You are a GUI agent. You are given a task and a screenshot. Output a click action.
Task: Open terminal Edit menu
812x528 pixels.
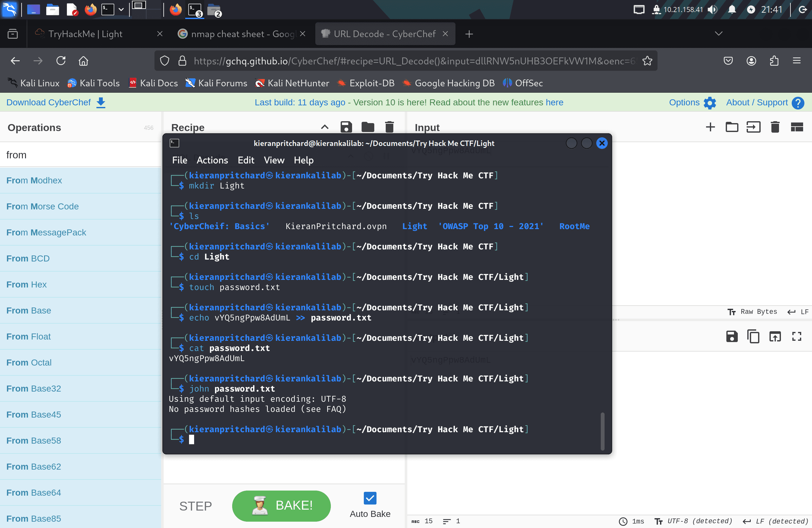pyautogui.click(x=246, y=160)
